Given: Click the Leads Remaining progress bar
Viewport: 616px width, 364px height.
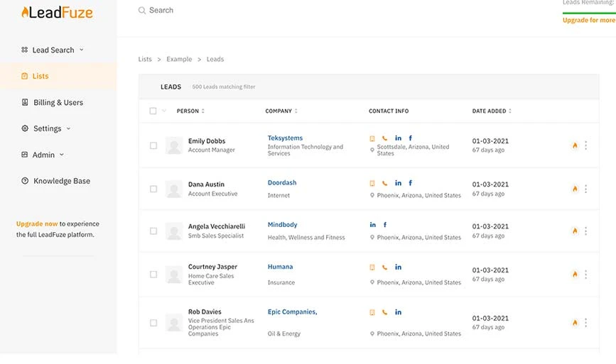Looking at the screenshot, I should 589,13.
